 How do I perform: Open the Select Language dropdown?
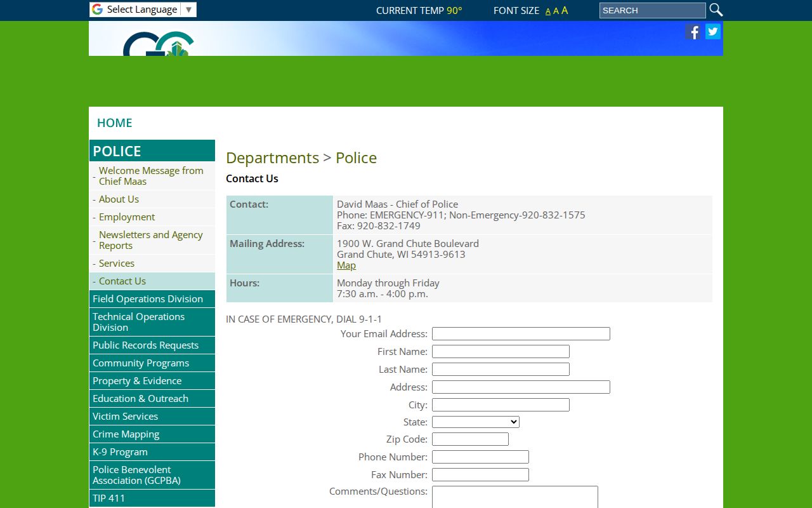(x=143, y=10)
